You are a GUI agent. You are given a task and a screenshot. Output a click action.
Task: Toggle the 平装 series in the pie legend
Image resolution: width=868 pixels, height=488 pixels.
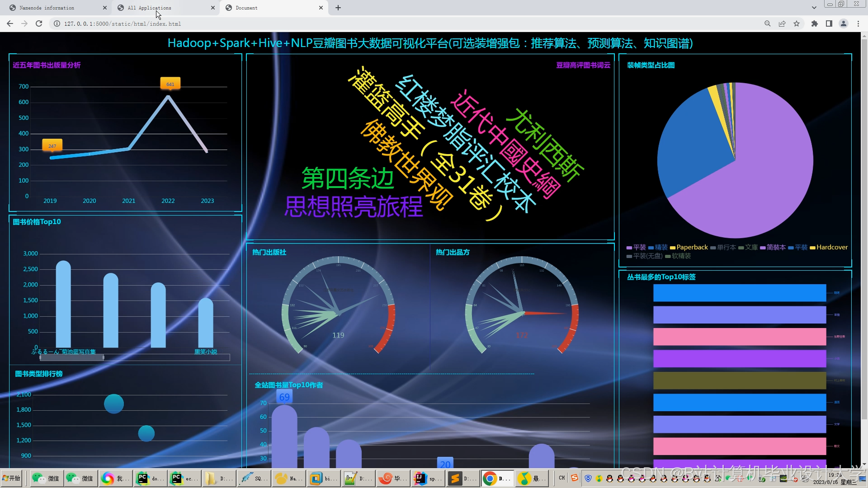click(636, 247)
